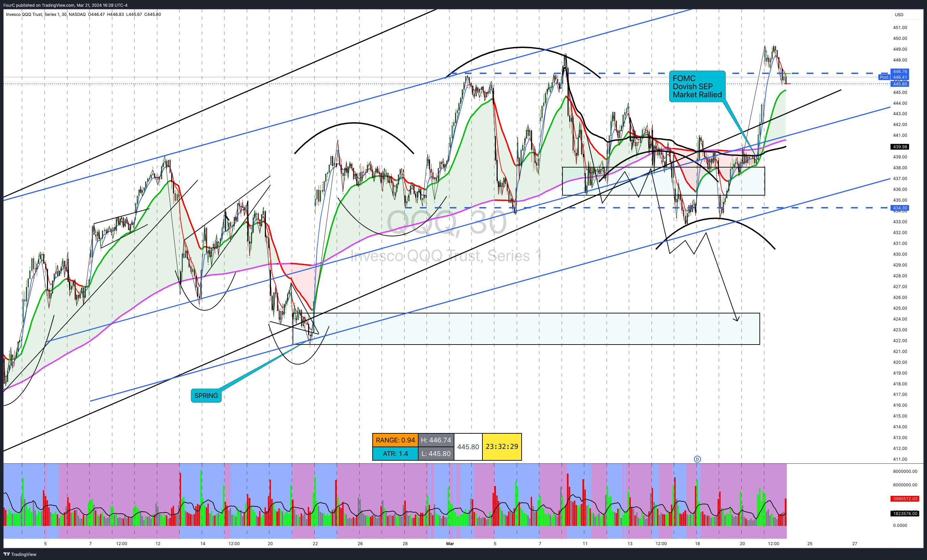
Task: Click the 411.00 price axis label
Action: tap(900, 459)
